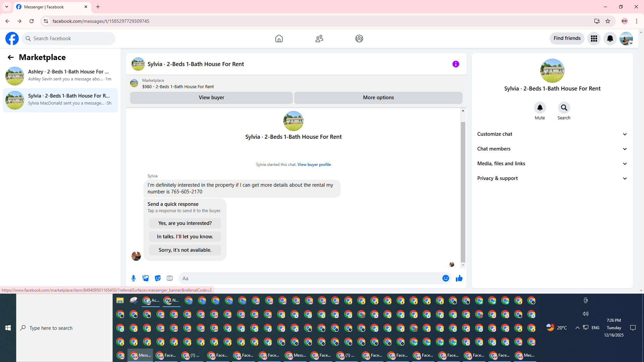Viewport: 644px width, 362px height.
Task: Send quick response 'In talks. I'll let you know.'
Action: [185, 237]
